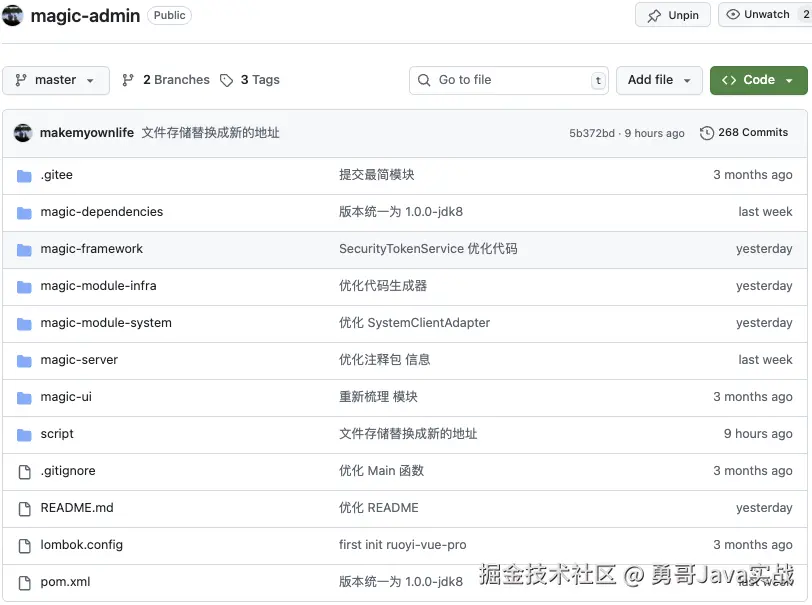
Task: Click the magic-admin repository title
Action: [x=85, y=16]
